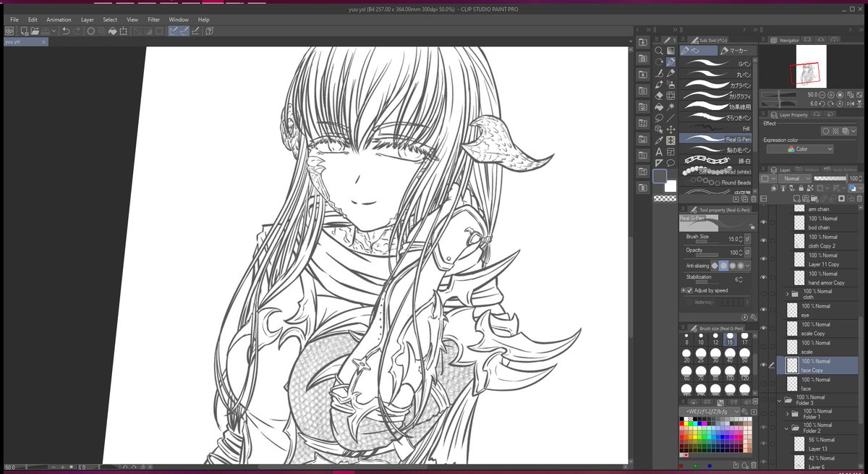Collapse 'Folder 2' in layer list
This screenshot has width=868, height=474.
[x=788, y=428]
